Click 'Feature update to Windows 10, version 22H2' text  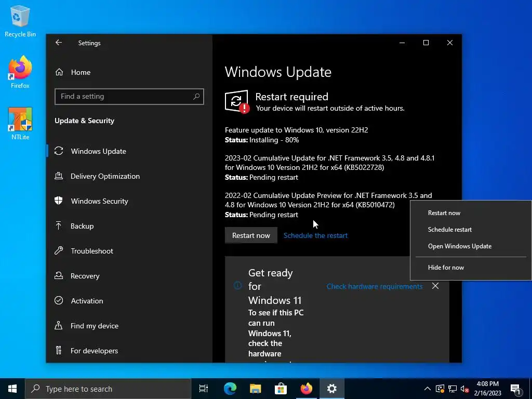click(x=296, y=130)
